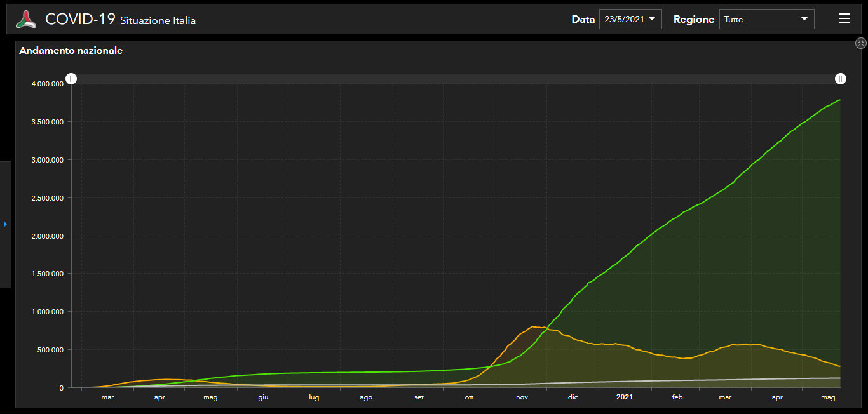Click the 'mar' label after 'feb'
The image size is (868, 414).
pos(725,397)
